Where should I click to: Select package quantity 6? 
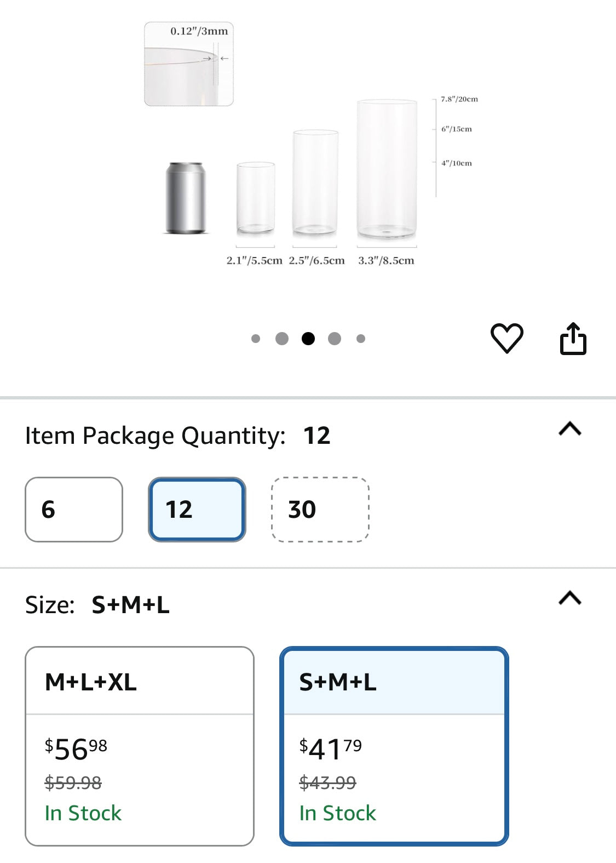(74, 510)
